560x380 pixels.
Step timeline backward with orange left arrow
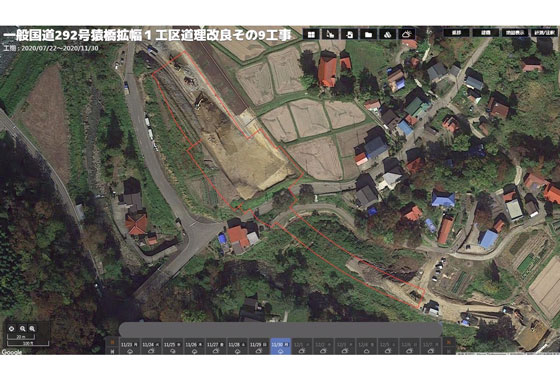pos(112,342)
